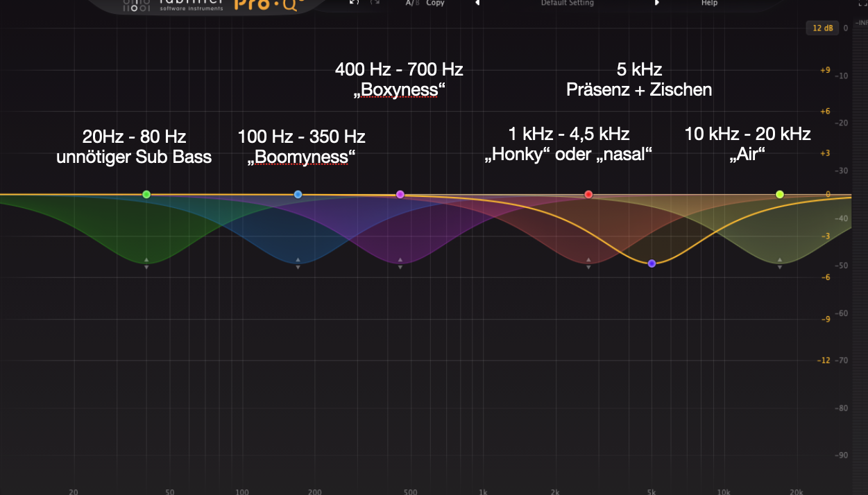Select the magenta Boxyness EQ band node
The height and width of the screenshot is (495, 868).
tap(400, 195)
